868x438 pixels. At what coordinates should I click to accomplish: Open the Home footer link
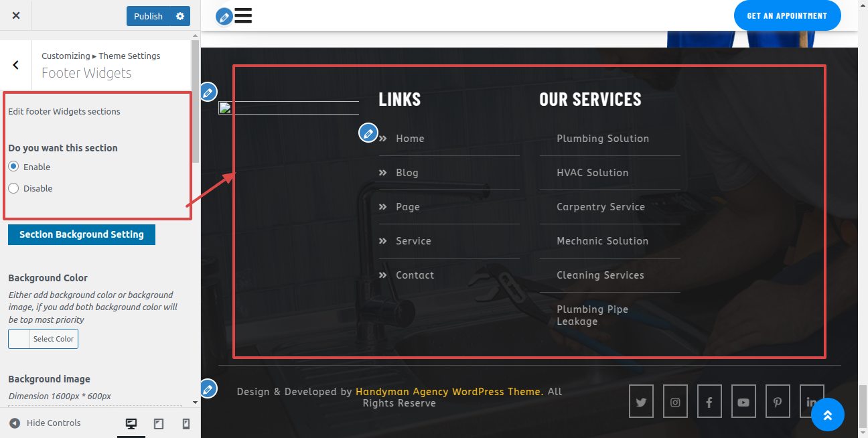(x=410, y=139)
